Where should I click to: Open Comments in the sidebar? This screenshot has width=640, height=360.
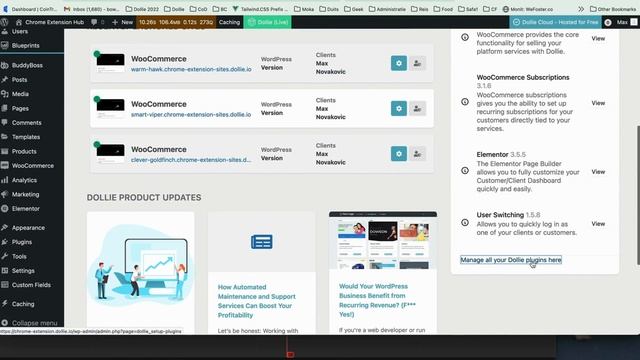click(27, 122)
